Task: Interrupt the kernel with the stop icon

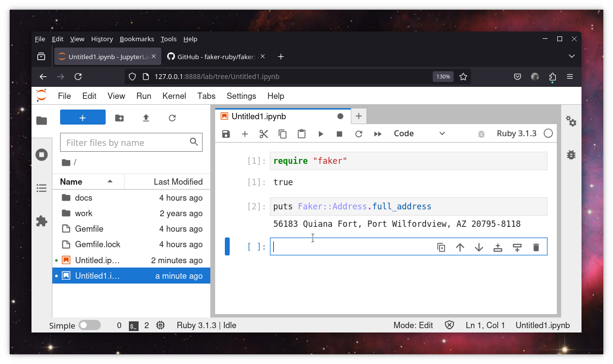Action: click(x=339, y=134)
